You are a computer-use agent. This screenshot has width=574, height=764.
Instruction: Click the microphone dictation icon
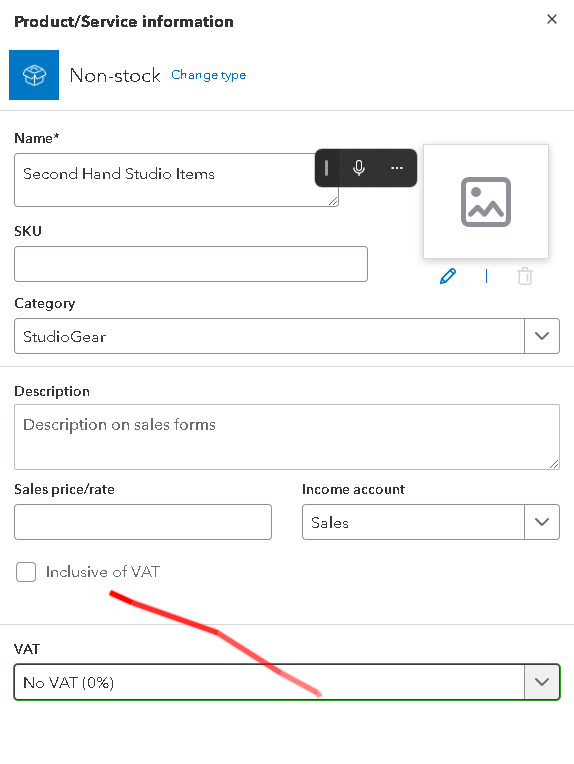pos(359,168)
